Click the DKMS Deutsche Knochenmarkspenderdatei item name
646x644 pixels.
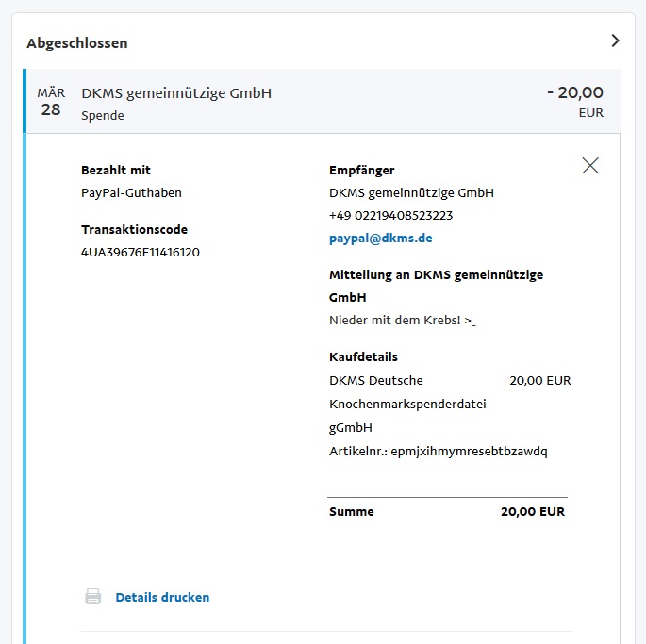pyautogui.click(x=407, y=404)
